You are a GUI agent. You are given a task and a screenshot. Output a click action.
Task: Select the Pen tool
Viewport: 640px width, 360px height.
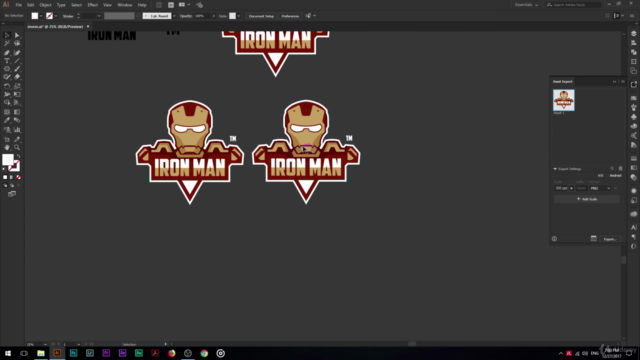pyautogui.click(x=7, y=53)
